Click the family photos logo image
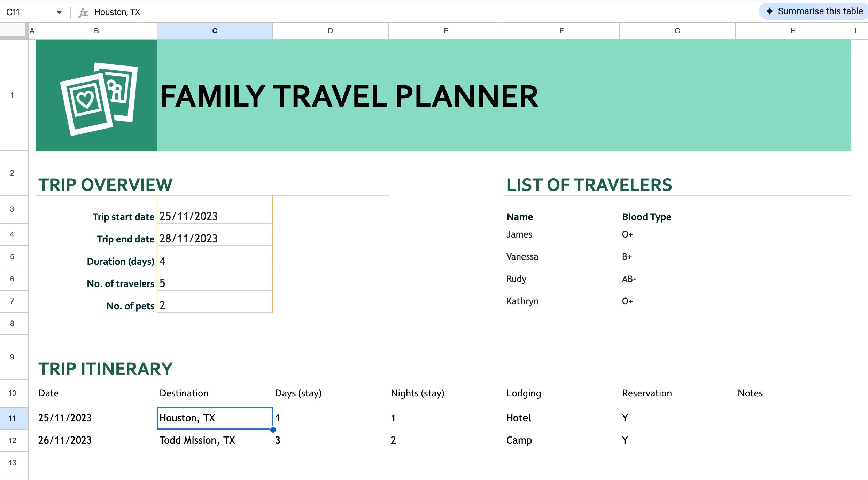 [99, 99]
